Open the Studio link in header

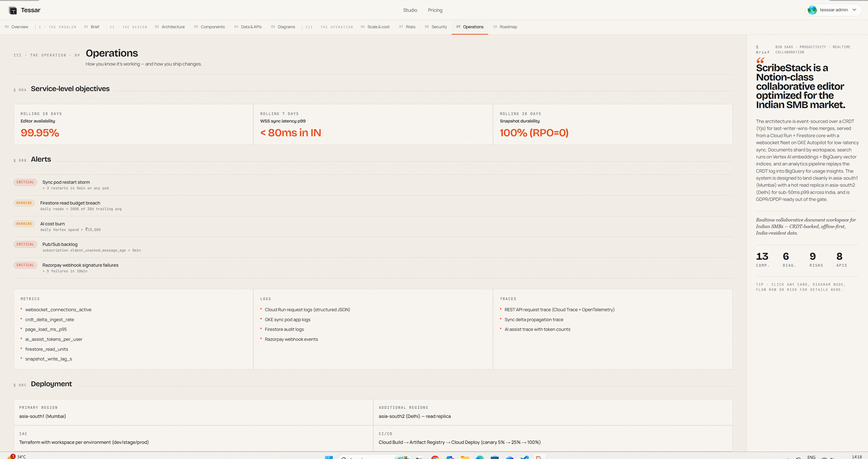pyautogui.click(x=410, y=10)
